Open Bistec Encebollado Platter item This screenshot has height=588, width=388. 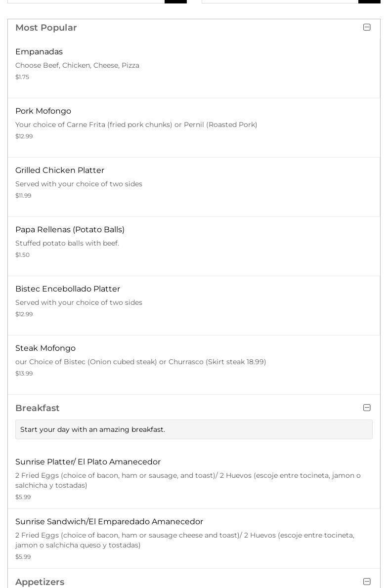click(194, 305)
